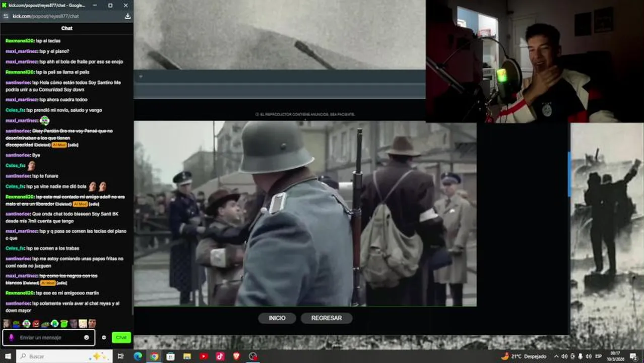Screen dimensions: 644x363
Task: Open the emoji picker in the message box
Action: tap(87, 337)
